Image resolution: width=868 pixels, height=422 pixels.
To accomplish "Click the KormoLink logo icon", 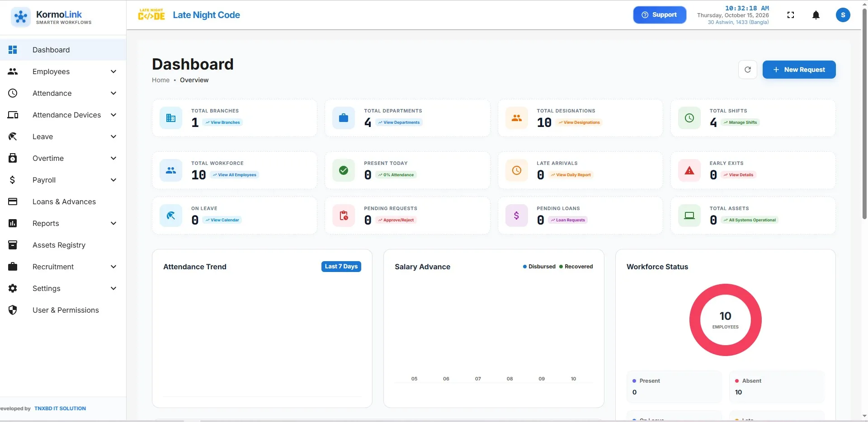I will [21, 17].
